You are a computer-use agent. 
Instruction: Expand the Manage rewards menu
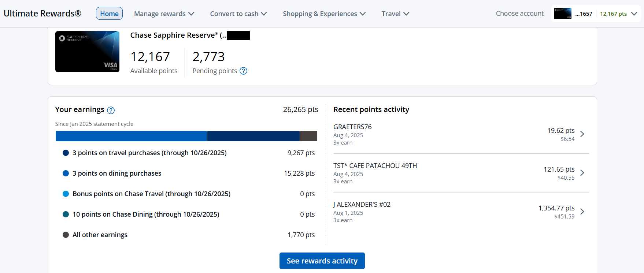pyautogui.click(x=164, y=14)
